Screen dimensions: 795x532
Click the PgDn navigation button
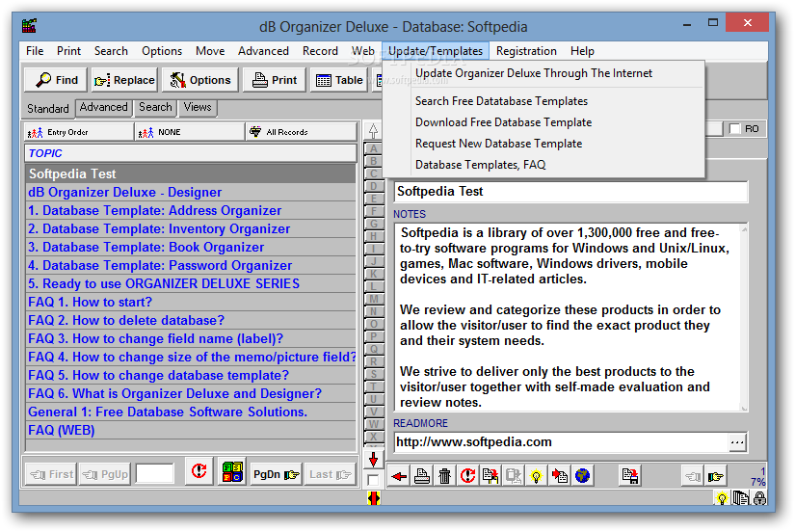pos(276,475)
